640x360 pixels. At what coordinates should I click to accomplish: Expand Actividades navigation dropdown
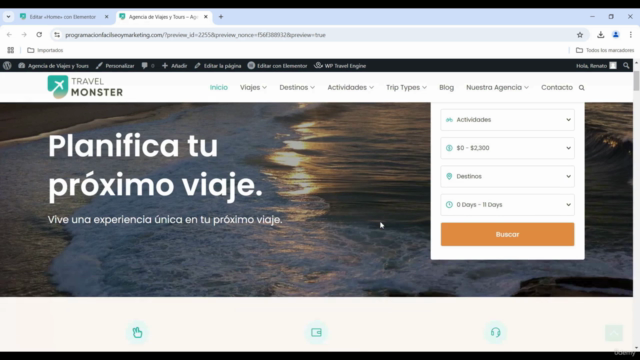[351, 87]
